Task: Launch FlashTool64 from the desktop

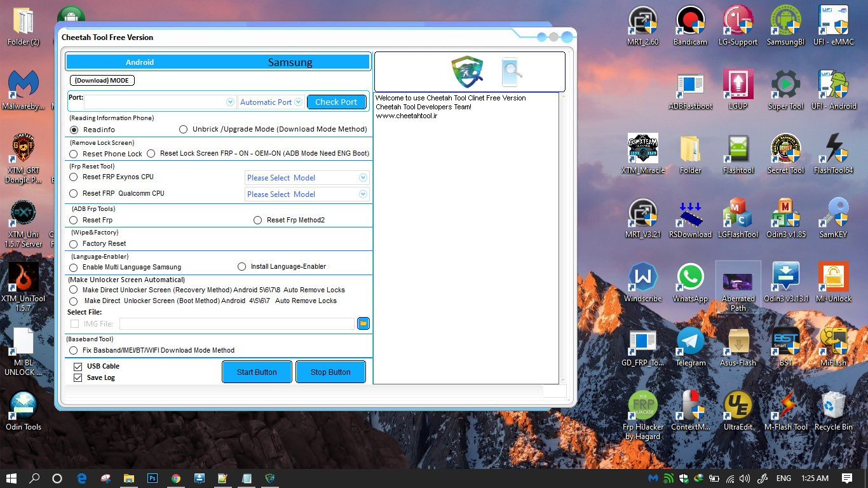Action: [x=834, y=154]
